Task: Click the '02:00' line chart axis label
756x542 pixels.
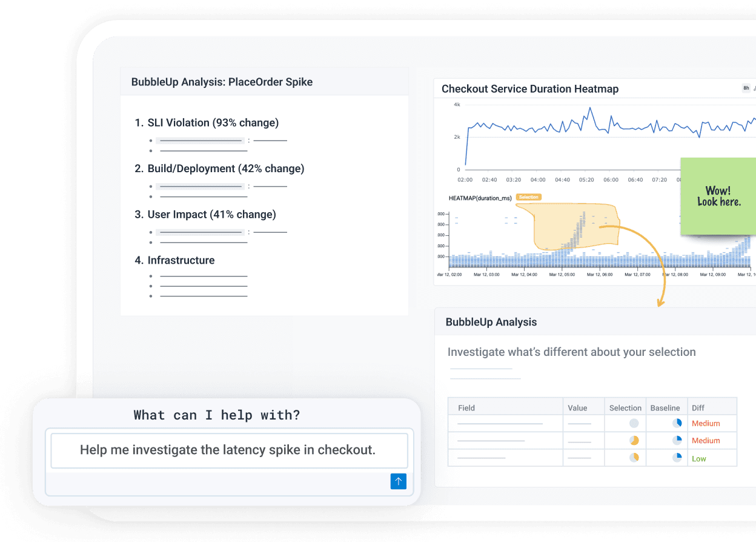Action: click(x=465, y=180)
